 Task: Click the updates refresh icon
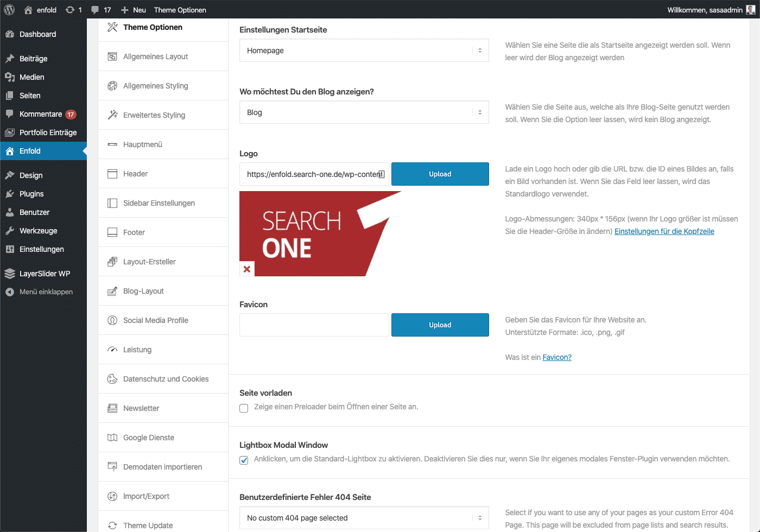click(x=70, y=10)
